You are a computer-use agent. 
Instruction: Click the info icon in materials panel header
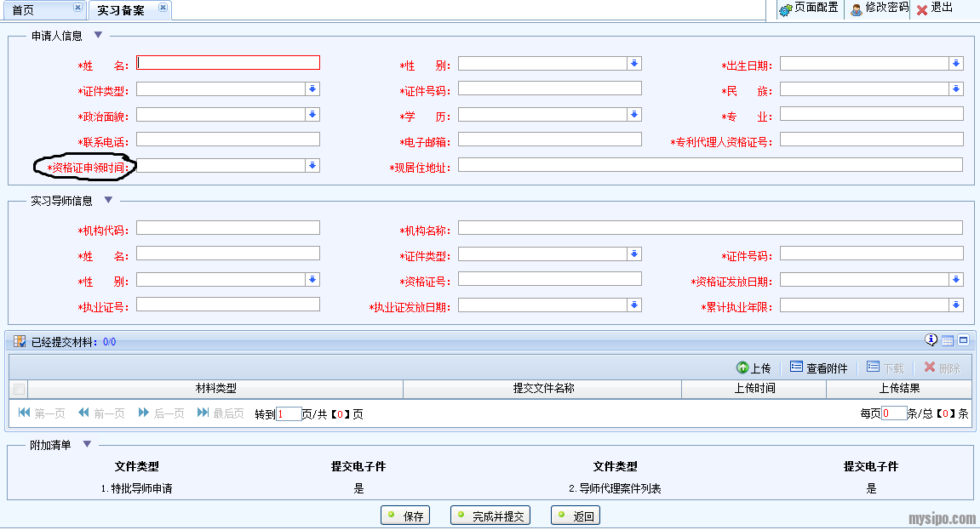[x=931, y=340]
